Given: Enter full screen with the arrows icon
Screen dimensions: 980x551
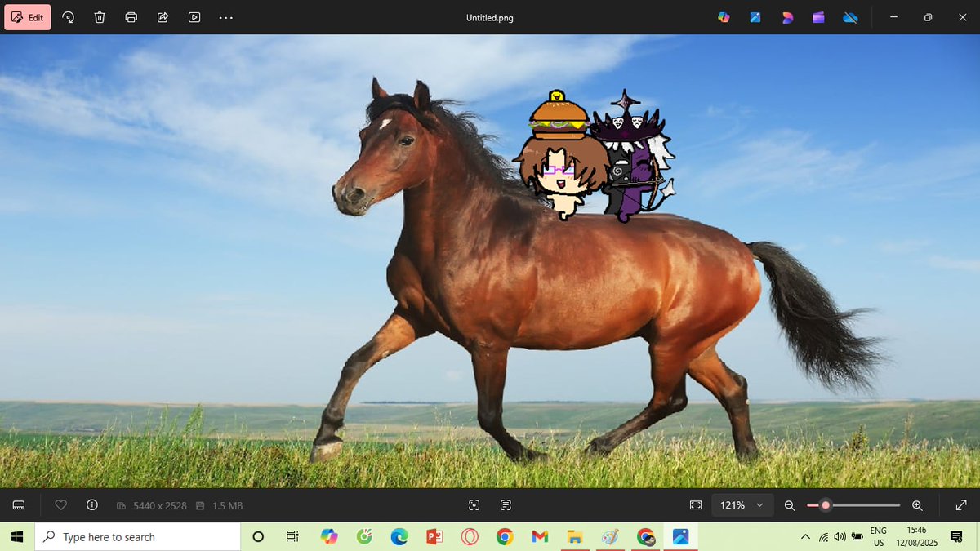Looking at the screenshot, I should [961, 505].
